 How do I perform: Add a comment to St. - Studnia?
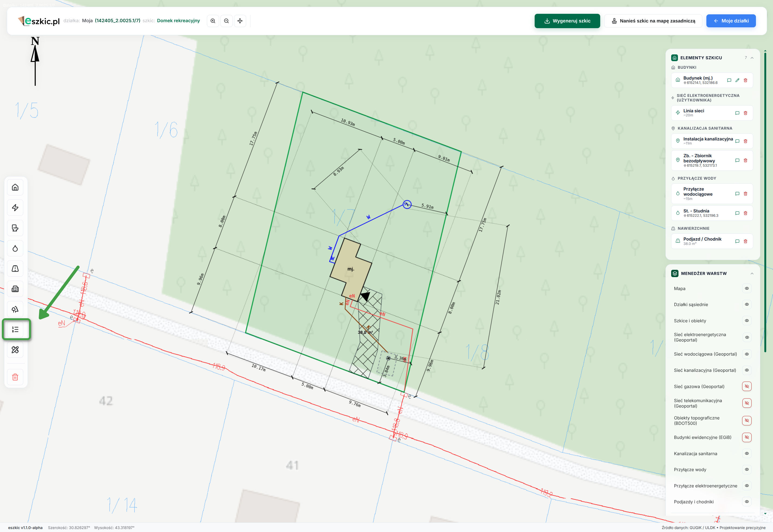coord(737,213)
